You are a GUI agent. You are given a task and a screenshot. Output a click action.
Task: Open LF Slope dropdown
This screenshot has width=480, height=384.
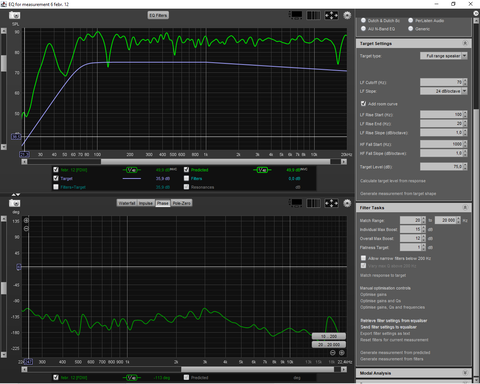(x=464, y=91)
